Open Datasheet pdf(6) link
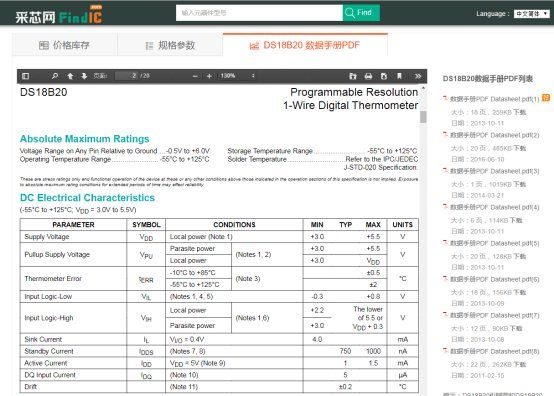Viewport: 554px width, 396px height. 495,279
